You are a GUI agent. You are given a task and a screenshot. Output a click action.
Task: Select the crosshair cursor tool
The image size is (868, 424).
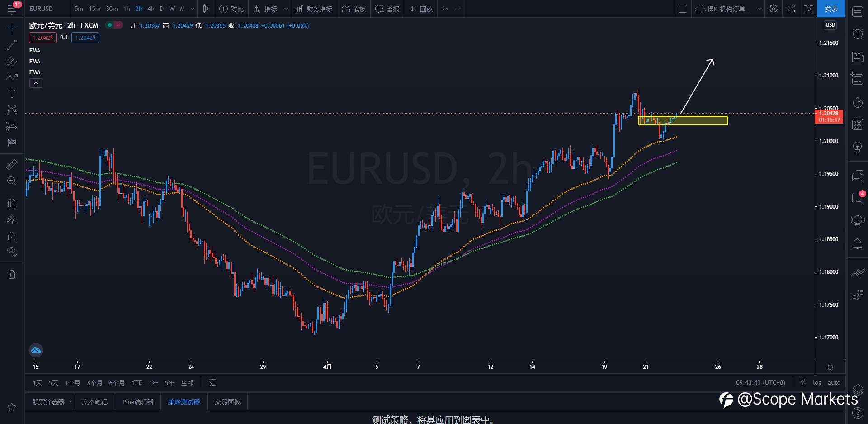pos(12,29)
